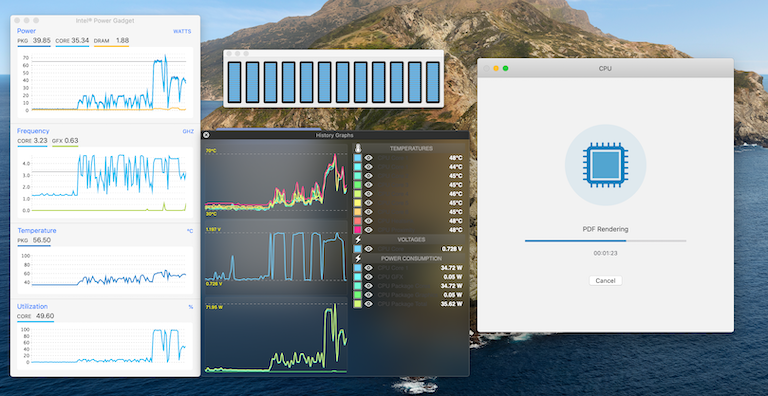Viewport: 768px width, 396px height.
Task: Click the cyan swatch for CPU GFX power
Action: [358, 277]
